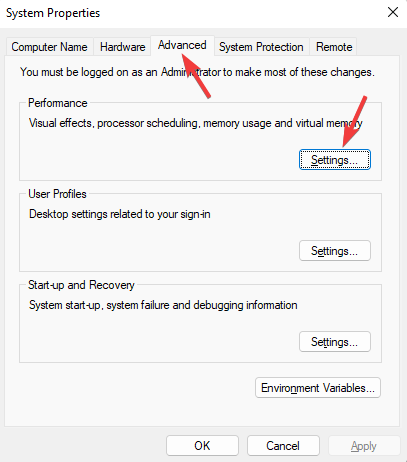Close the System Properties dialog
Image resolution: width=407 pixels, height=462 pixels.
coord(393,13)
